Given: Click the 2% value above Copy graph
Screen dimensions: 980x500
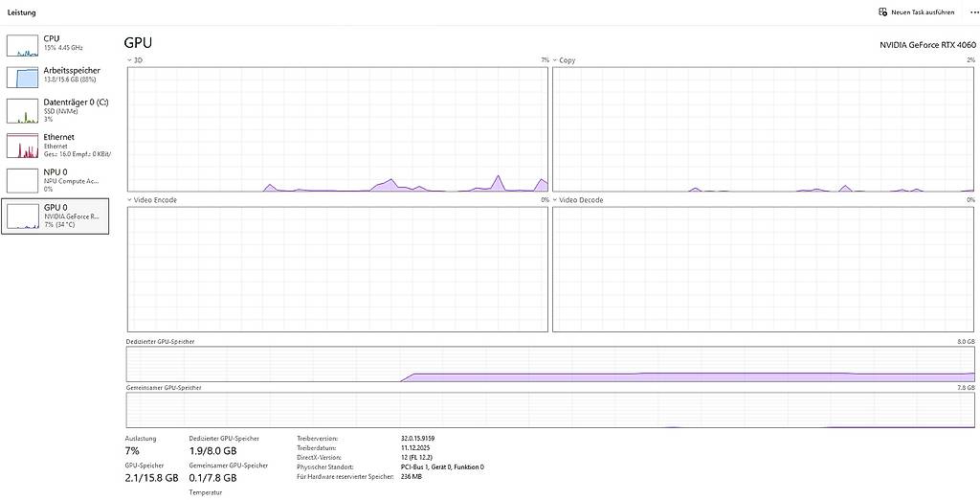Looking at the screenshot, I should pos(970,60).
